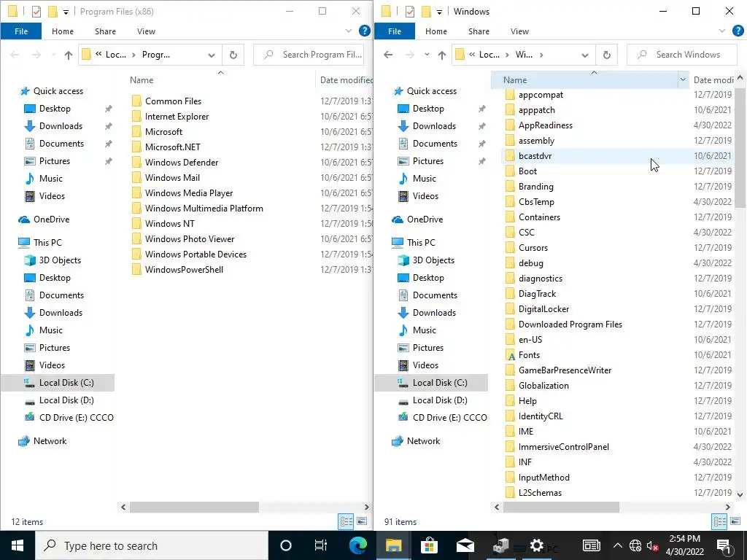
Task: Select Local Disk (D:) in Program Files sidebar
Action: (x=66, y=400)
